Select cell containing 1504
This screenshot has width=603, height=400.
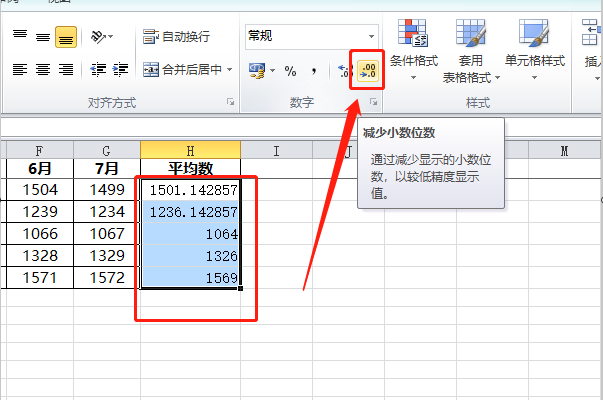click(40, 190)
